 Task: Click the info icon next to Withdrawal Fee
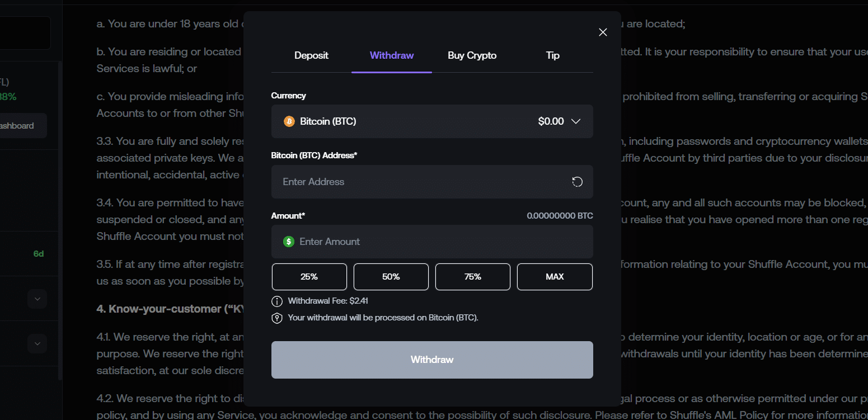pyautogui.click(x=277, y=301)
